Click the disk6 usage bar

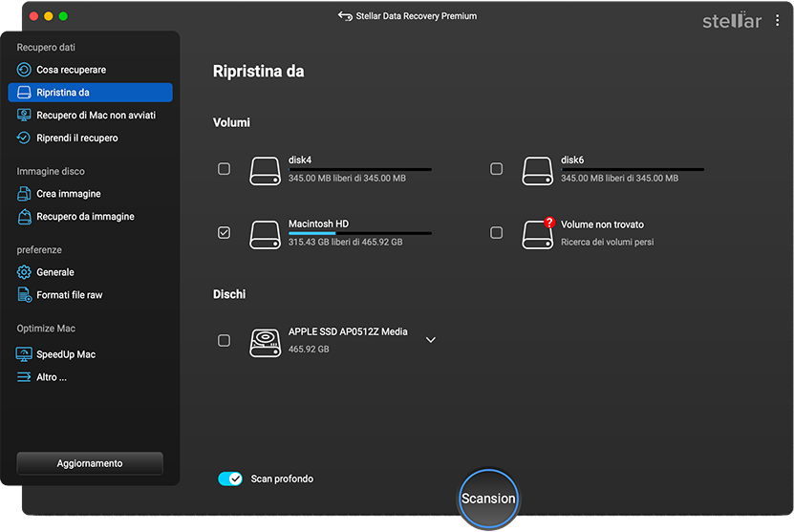tap(633, 169)
